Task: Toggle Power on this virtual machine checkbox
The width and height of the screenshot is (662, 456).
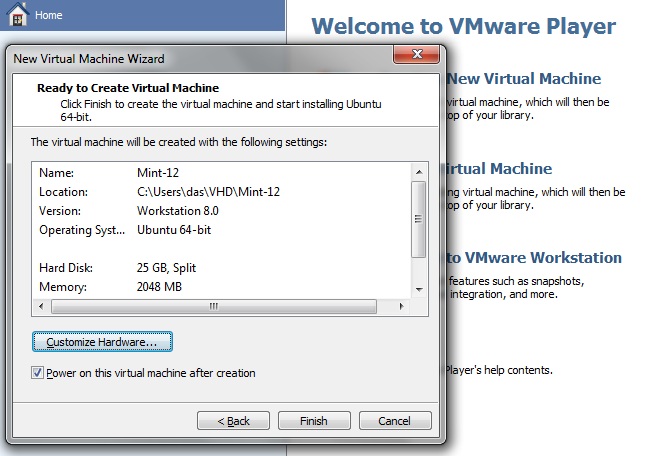Action: coord(37,373)
